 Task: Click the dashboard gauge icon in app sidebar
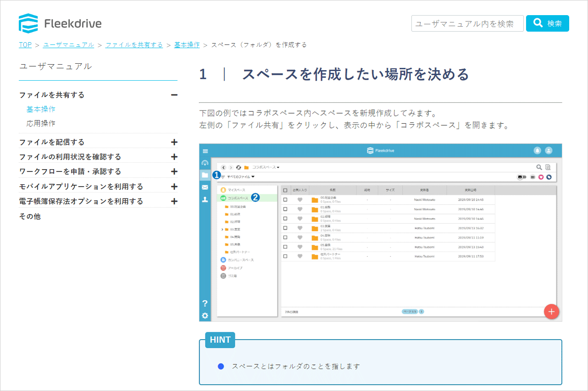(205, 163)
